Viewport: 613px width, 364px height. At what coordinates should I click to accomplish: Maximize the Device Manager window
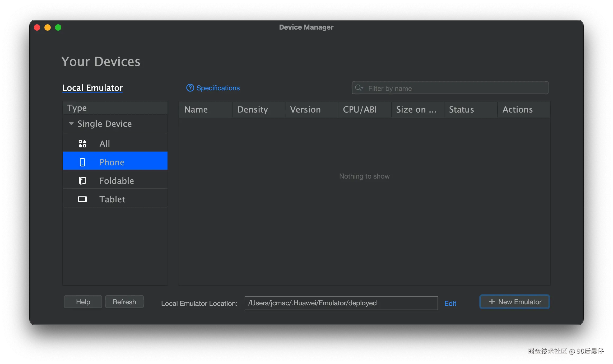58,27
